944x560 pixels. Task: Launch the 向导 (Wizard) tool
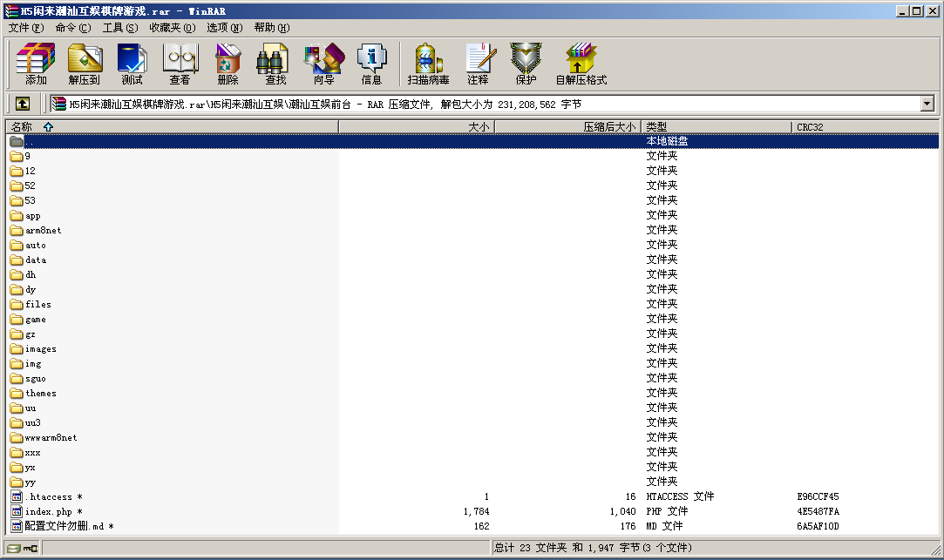[323, 64]
